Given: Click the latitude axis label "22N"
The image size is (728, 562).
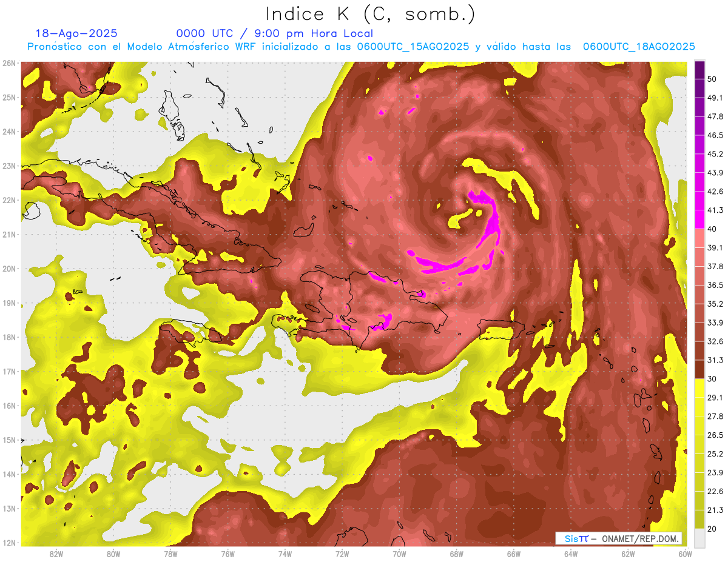Looking at the screenshot, I should pyautogui.click(x=9, y=200).
